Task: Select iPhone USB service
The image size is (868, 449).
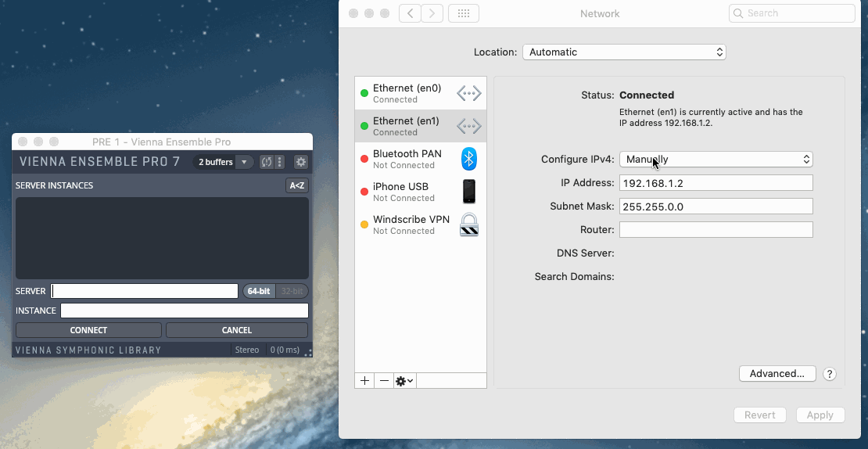Action: 421,192
